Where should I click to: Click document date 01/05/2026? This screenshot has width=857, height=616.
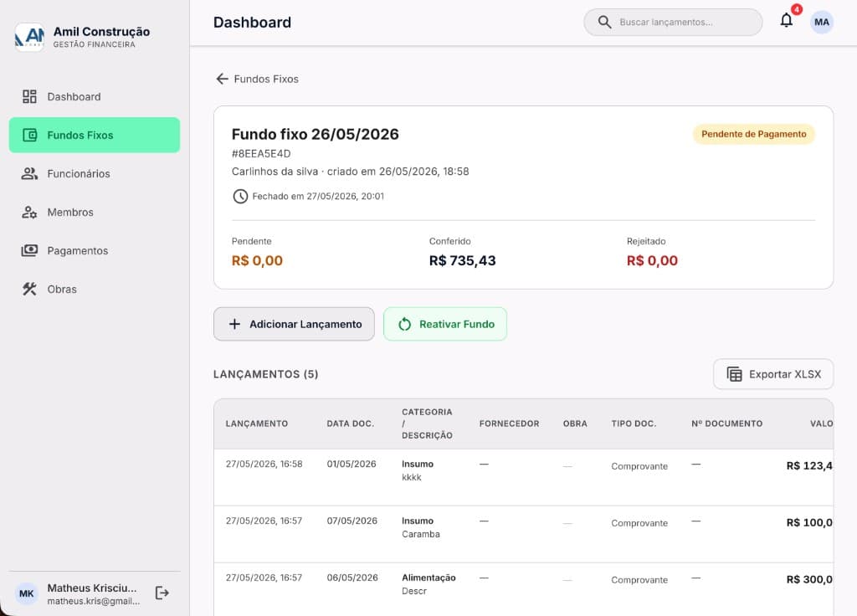(352, 464)
